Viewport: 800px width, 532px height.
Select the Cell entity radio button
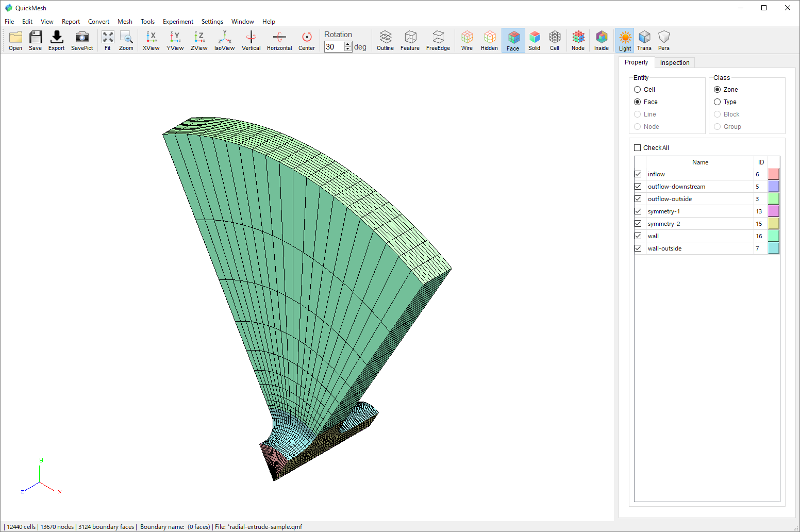coord(638,90)
